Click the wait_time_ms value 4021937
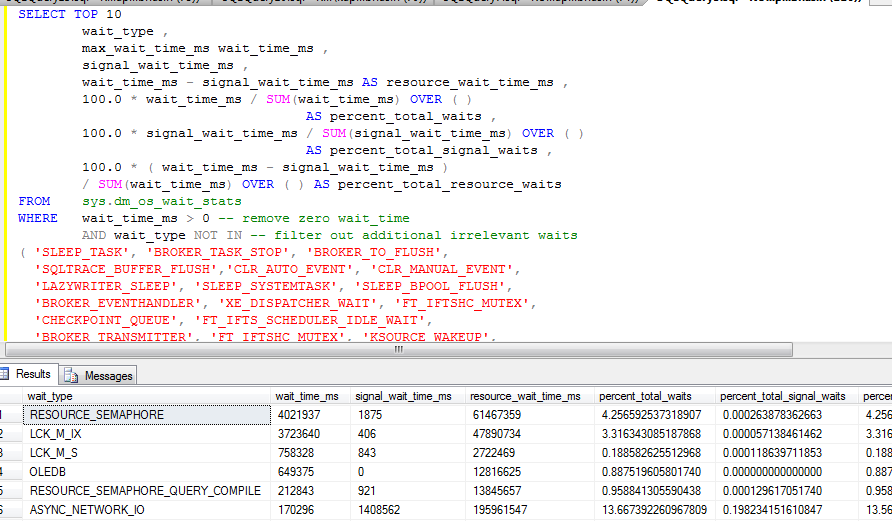 pos(299,415)
